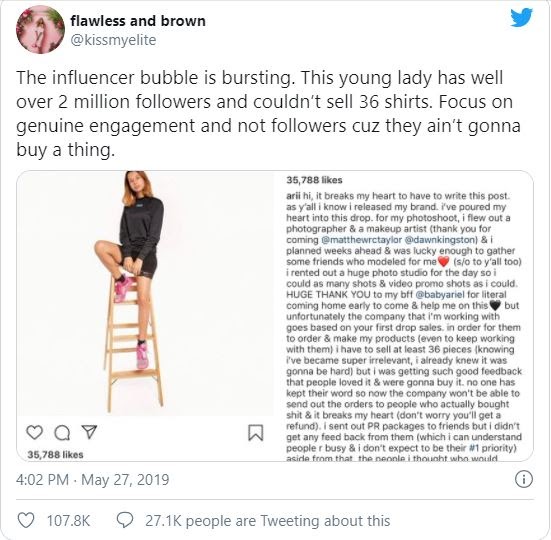The image size is (551, 540).
Task: Open the tweet info circle icon
Action: (x=524, y=479)
